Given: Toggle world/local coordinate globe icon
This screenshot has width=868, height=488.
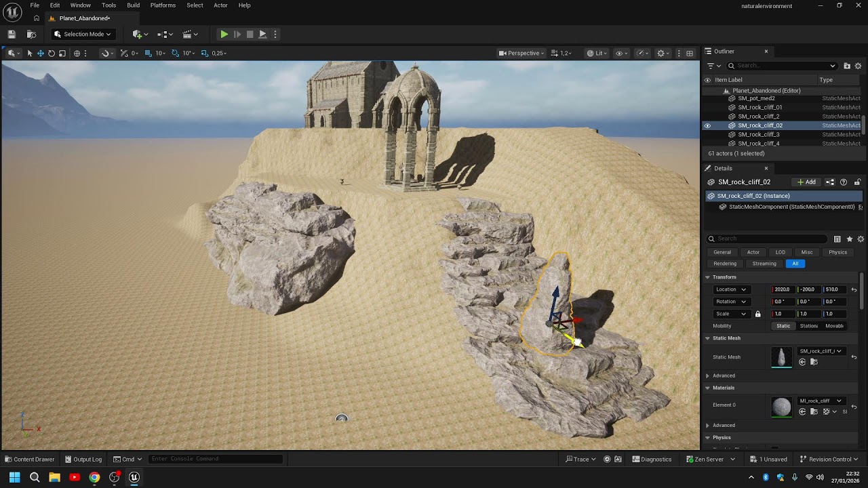Looking at the screenshot, I should coord(77,53).
